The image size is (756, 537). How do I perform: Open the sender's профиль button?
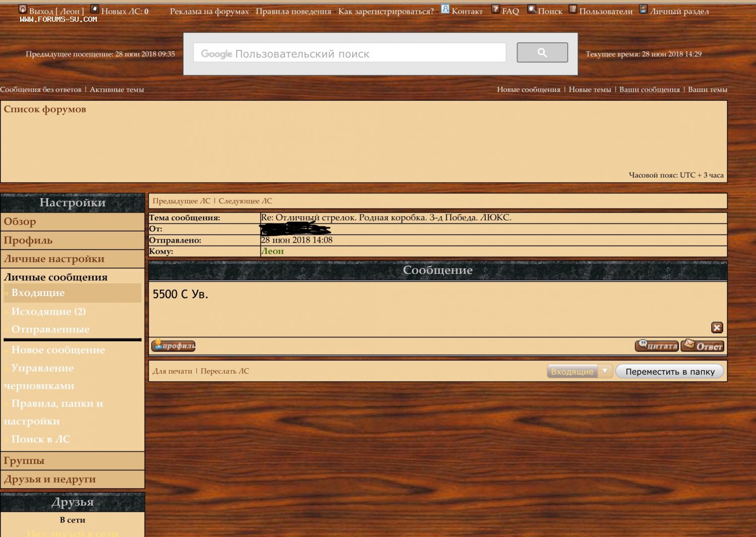tap(173, 346)
